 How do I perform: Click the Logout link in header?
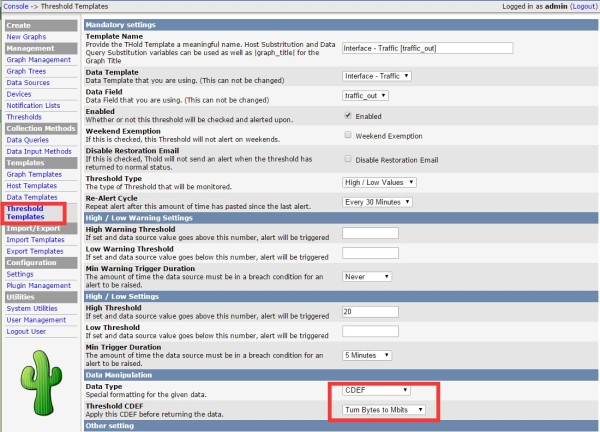584,7
